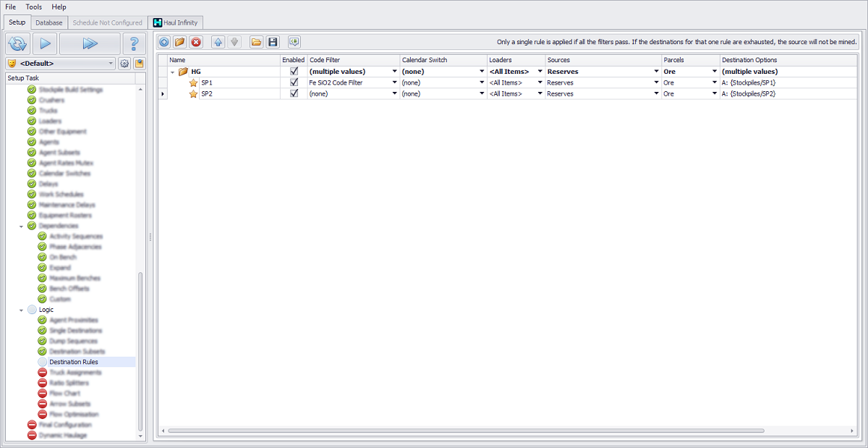
Task: Click the single play arrow button
Action: click(x=45, y=43)
